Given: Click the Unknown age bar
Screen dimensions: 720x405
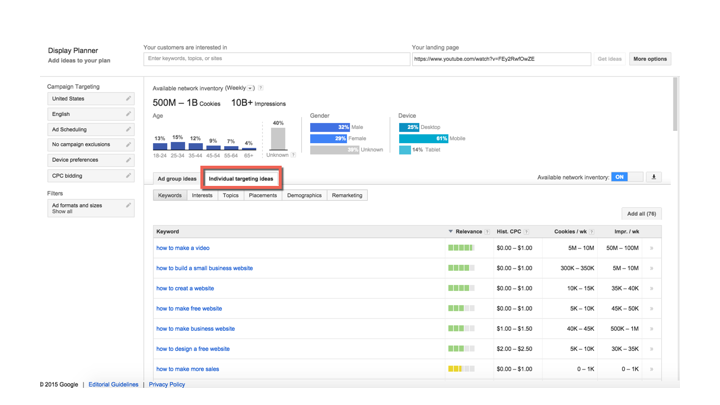Looking at the screenshot, I should (278, 139).
